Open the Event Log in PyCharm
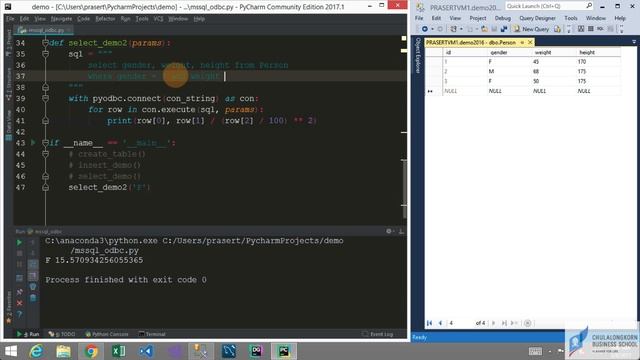 click(x=378, y=334)
